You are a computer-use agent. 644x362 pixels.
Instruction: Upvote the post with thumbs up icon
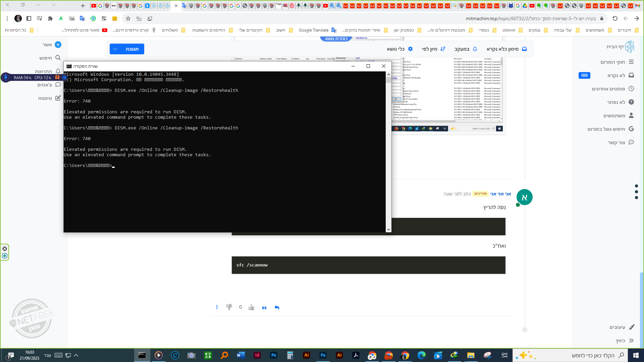(251, 307)
